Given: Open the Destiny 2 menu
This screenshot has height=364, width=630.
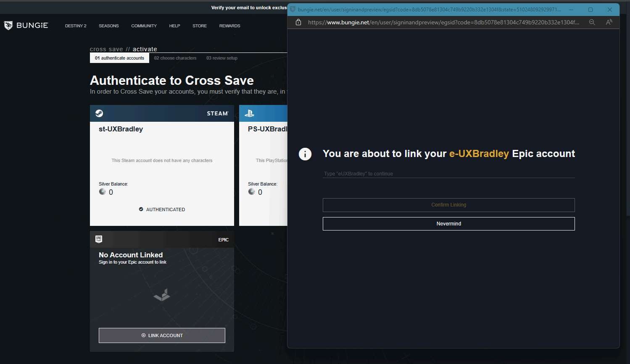Looking at the screenshot, I should coord(76,26).
